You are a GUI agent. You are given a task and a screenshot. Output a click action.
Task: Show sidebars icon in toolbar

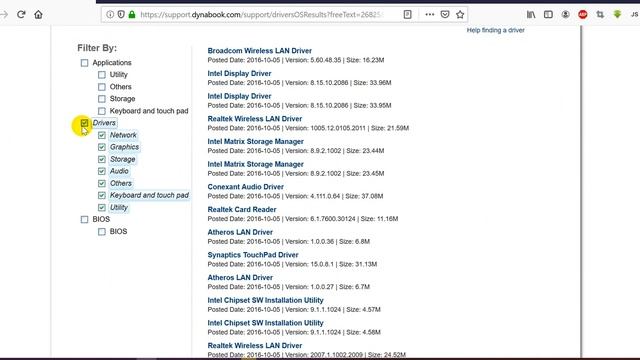tap(548, 15)
